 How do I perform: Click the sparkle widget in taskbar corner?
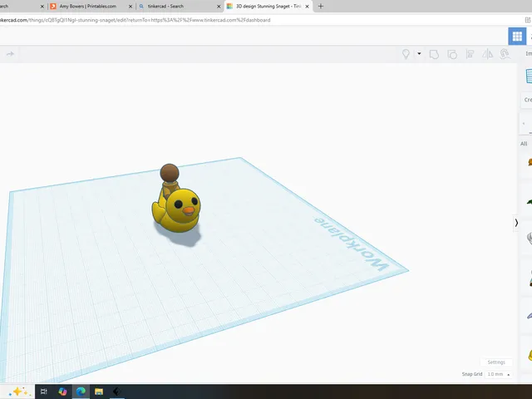[18, 392]
